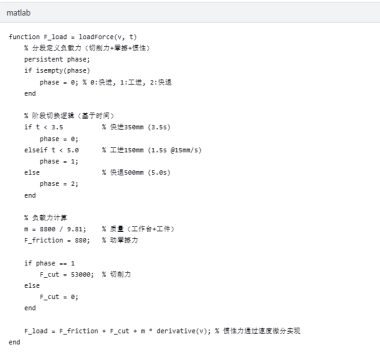
Task: Click the m = 8800 / 9.81 line
Action: click(55, 229)
